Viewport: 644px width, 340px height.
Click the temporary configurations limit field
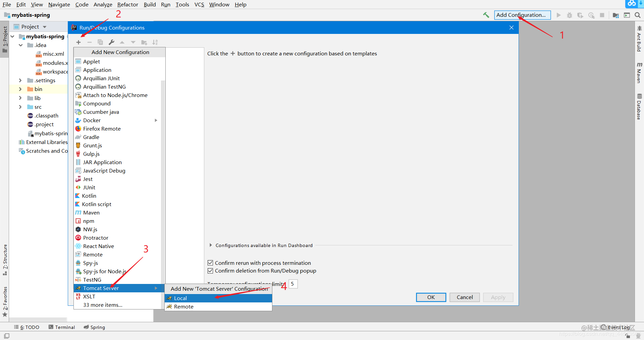293,284
